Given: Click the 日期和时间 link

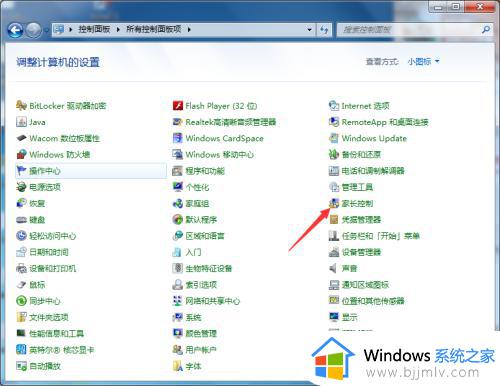Looking at the screenshot, I should (x=49, y=252).
